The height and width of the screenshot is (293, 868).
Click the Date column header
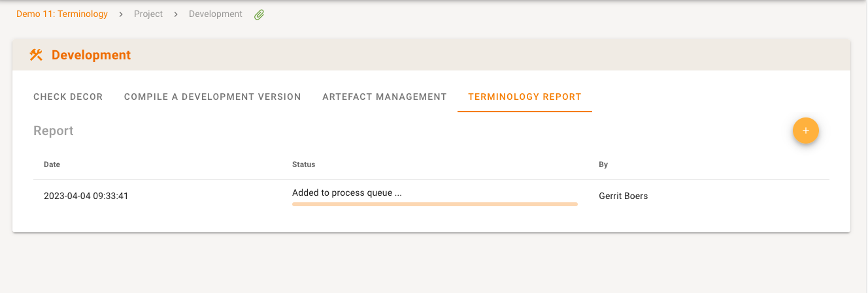pos(52,164)
